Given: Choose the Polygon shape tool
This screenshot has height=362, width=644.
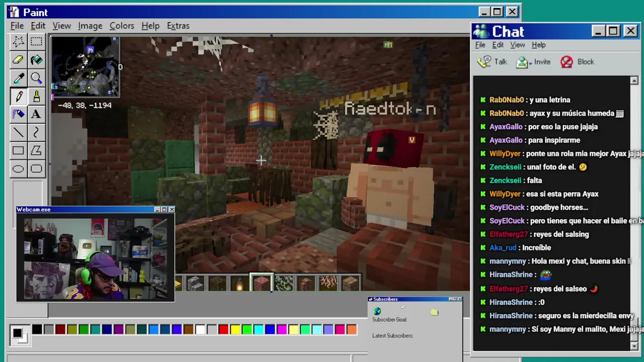Looking at the screenshot, I should tap(36, 150).
